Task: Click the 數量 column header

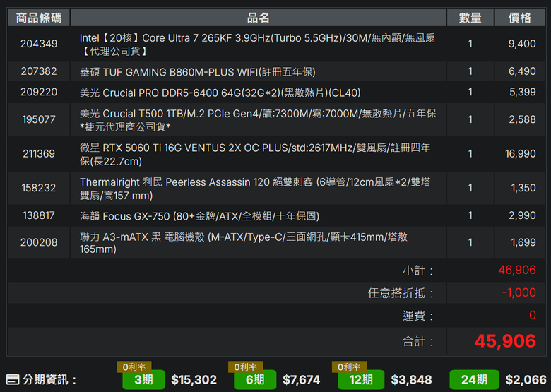Action: tap(470, 18)
